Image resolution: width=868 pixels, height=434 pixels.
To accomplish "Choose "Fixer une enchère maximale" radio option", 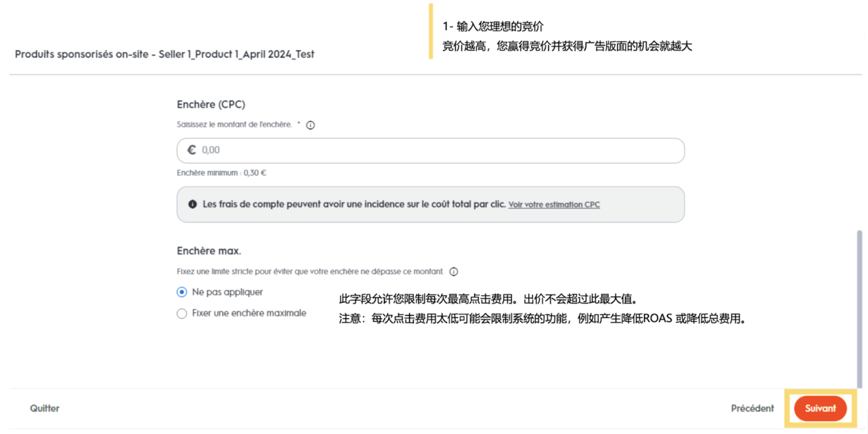I will click(x=182, y=314).
